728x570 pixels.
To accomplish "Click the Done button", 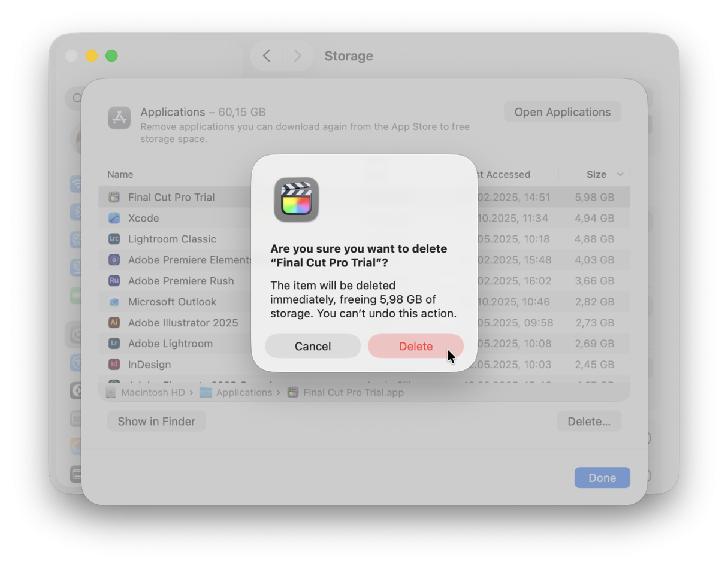I will tap(602, 477).
